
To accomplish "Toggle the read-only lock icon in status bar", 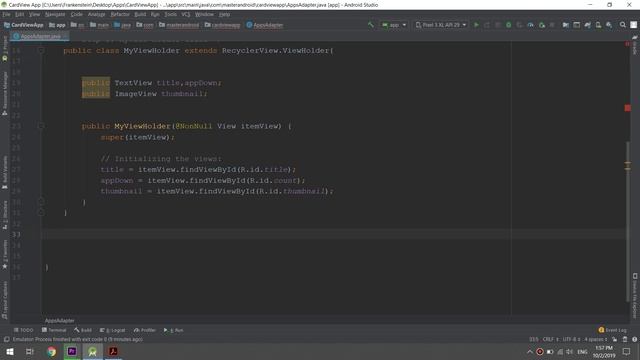I will [x=615, y=339].
